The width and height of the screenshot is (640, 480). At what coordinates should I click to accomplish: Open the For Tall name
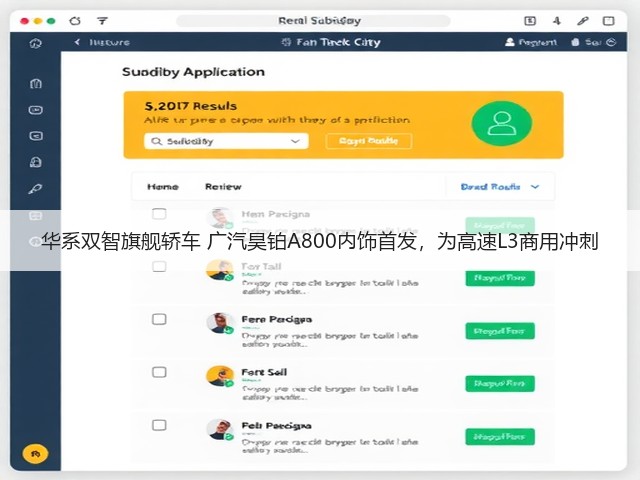(x=261, y=267)
